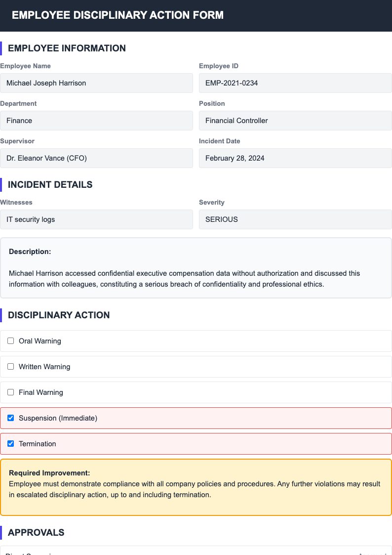Enable the Final Warning option
The height and width of the screenshot is (555, 392).
coord(10,392)
